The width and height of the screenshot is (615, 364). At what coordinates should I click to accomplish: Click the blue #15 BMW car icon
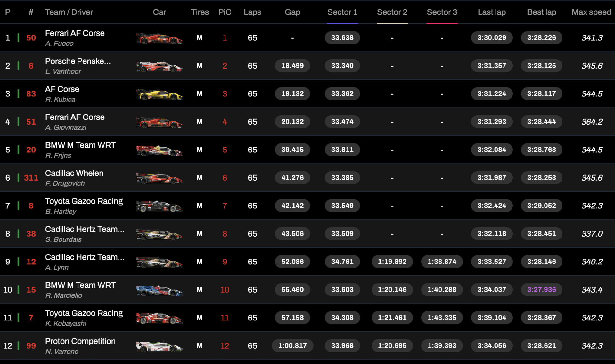(x=159, y=290)
